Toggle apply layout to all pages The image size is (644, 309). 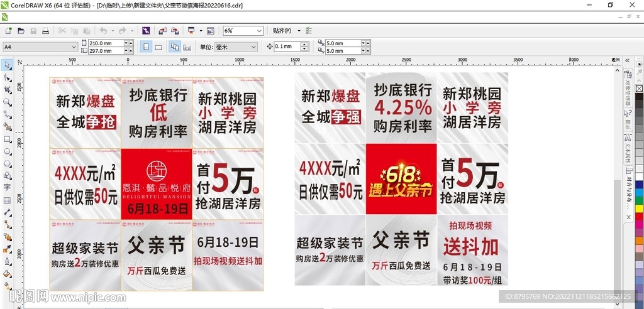tap(175, 46)
